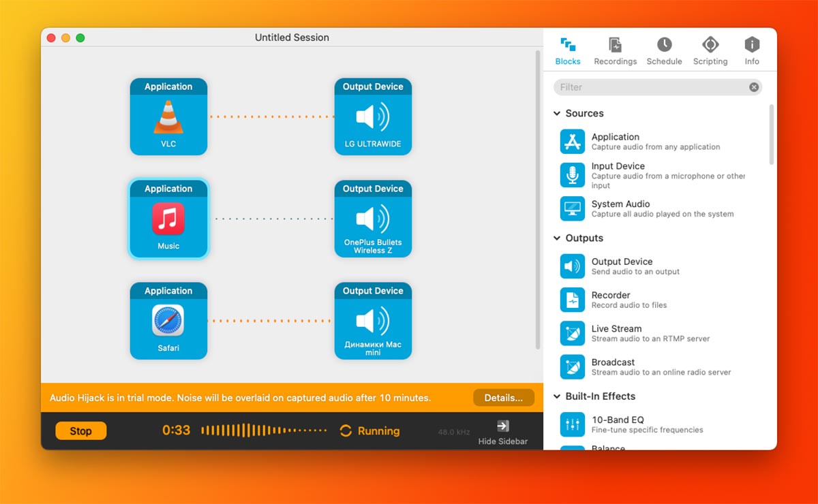Image resolution: width=818 pixels, height=504 pixels.
Task: Click the Hide Sidebar arrow icon
Action: point(503,426)
